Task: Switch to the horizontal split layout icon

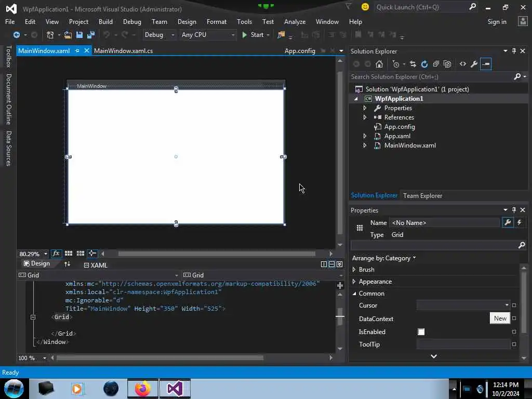Action: 331,264
